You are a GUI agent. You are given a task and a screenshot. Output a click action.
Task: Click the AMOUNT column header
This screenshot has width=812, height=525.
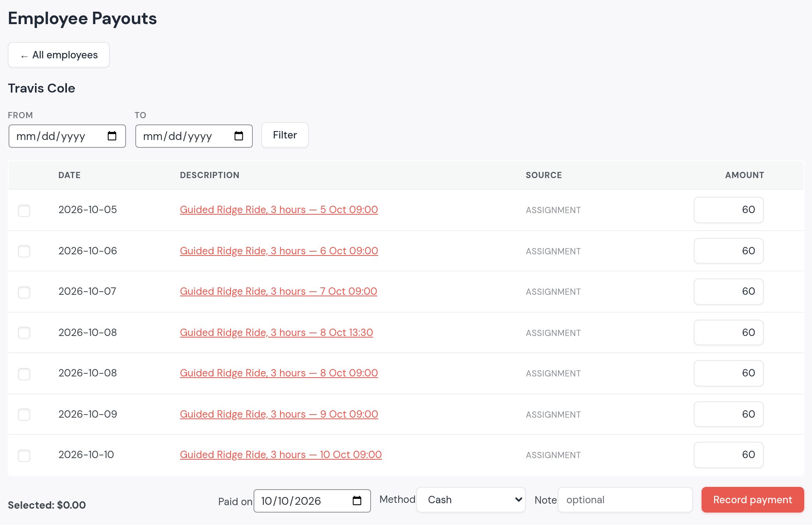(x=744, y=175)
